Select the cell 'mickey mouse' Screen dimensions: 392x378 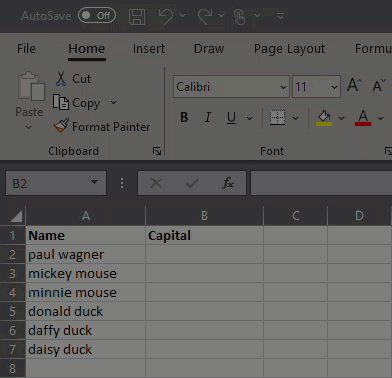85,273
